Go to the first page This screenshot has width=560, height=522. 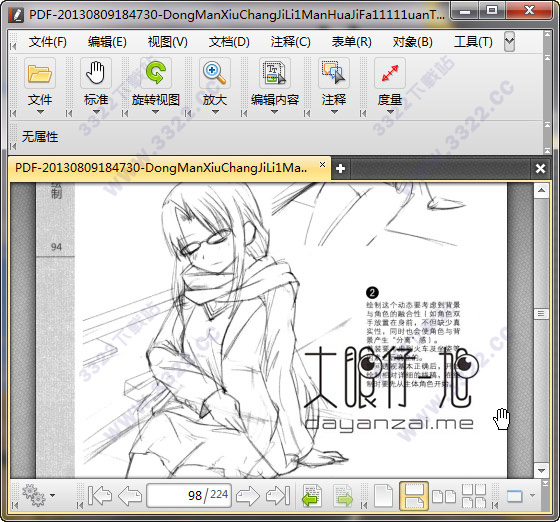pos(100,495)
